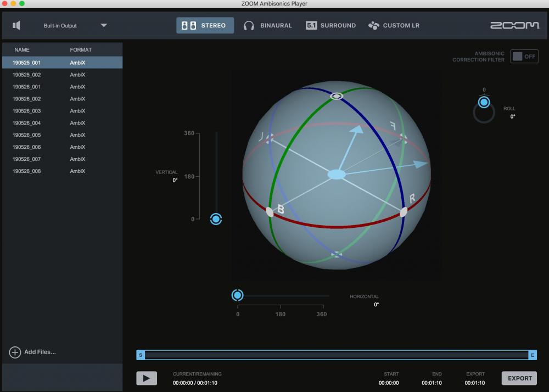
Task: Select file 190526_004 in the list
Action: point(27,123)
